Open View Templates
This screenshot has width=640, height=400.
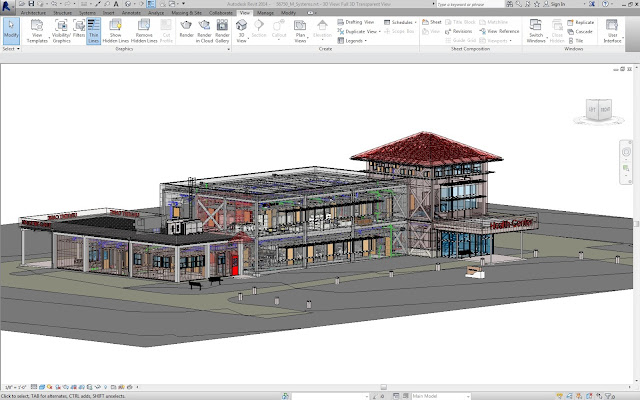tap(37, 31)
